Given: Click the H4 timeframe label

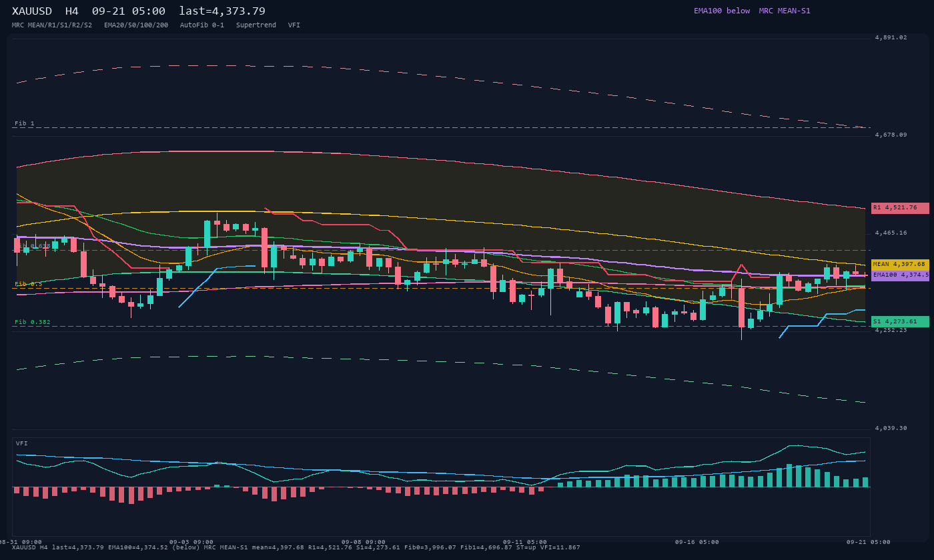Looking at the screenshot, I should (x=71, y=11).
